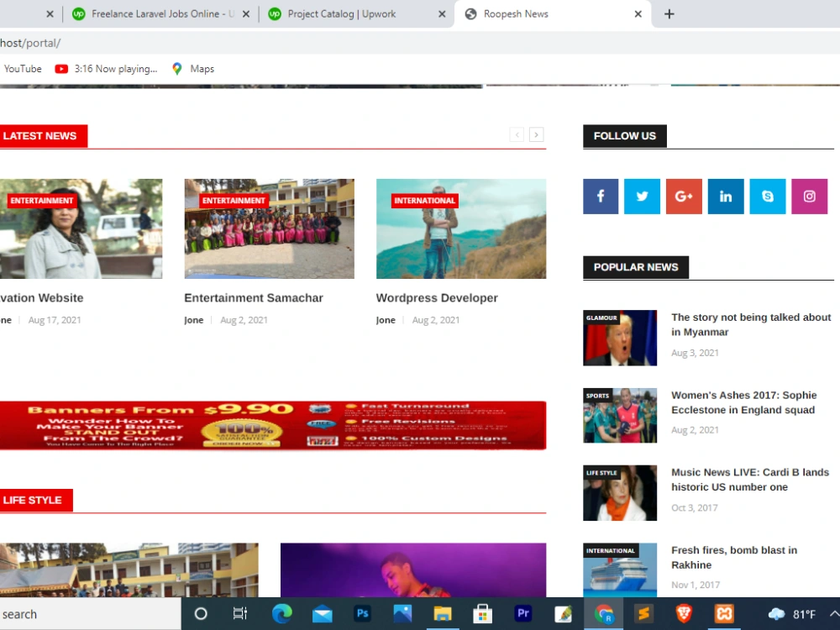
Task: Open Music News LIVE Cardi B article
Action: (x=750, y=480)
